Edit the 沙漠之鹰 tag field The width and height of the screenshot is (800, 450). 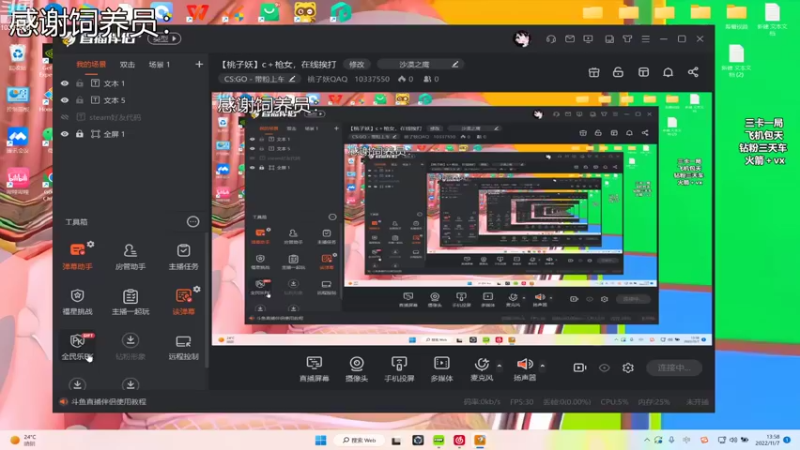[x=420, y=64]
